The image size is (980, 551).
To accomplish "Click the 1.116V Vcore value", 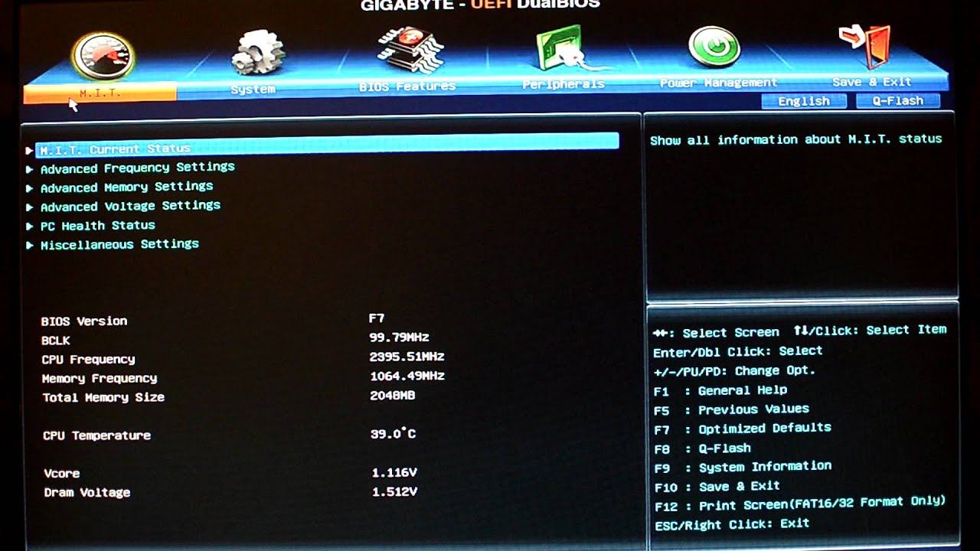I will [394, 472].
